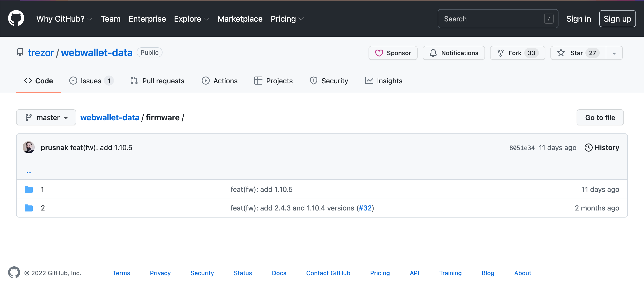
Task: Open the trezor owner profile
Action: point(41,53)
